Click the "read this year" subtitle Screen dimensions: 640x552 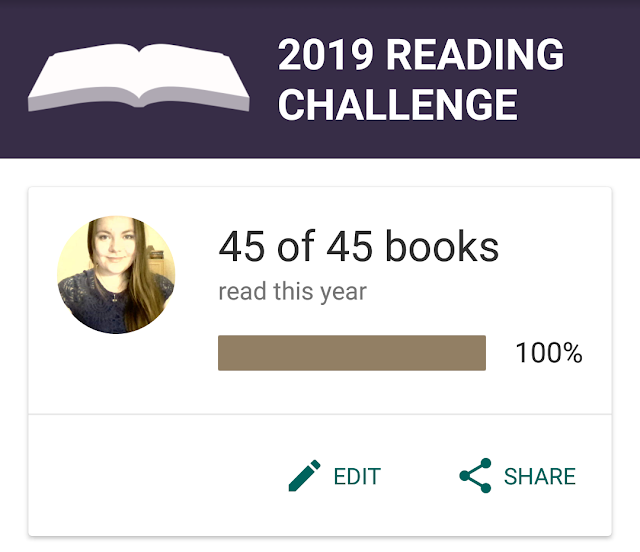[292, 292]
